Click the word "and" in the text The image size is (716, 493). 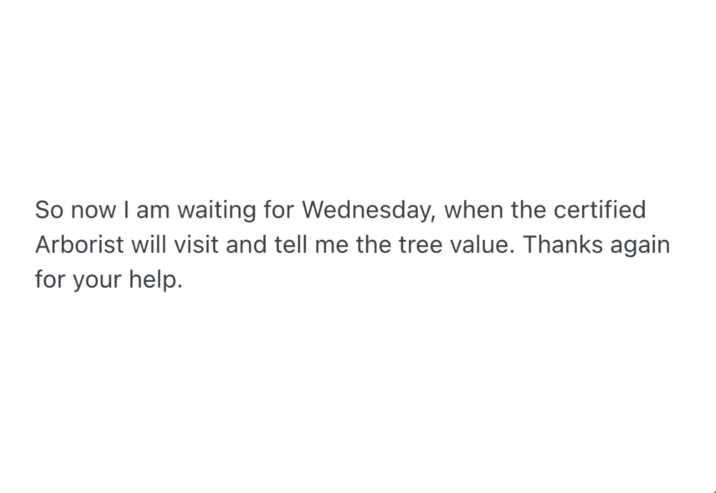click(x=246, y=245)
